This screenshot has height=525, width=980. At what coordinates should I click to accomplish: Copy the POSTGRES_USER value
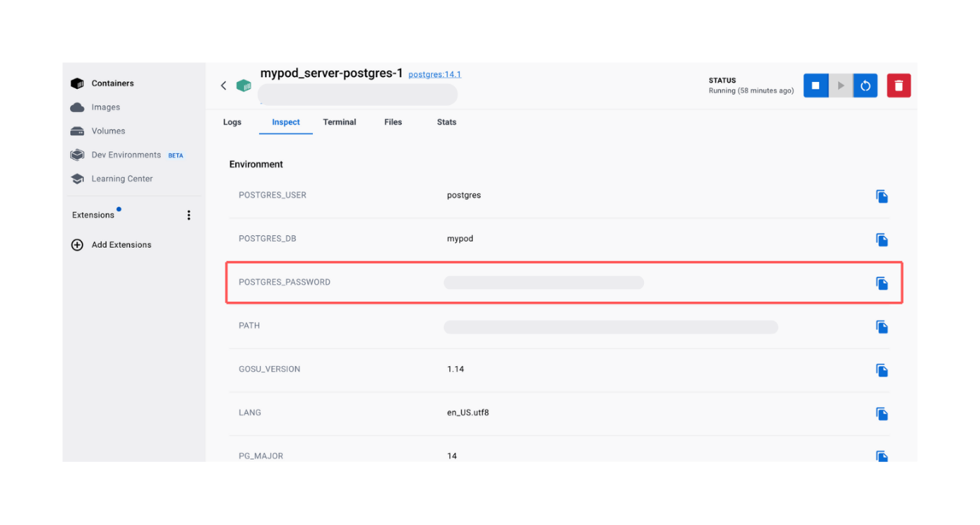(881, 196)
